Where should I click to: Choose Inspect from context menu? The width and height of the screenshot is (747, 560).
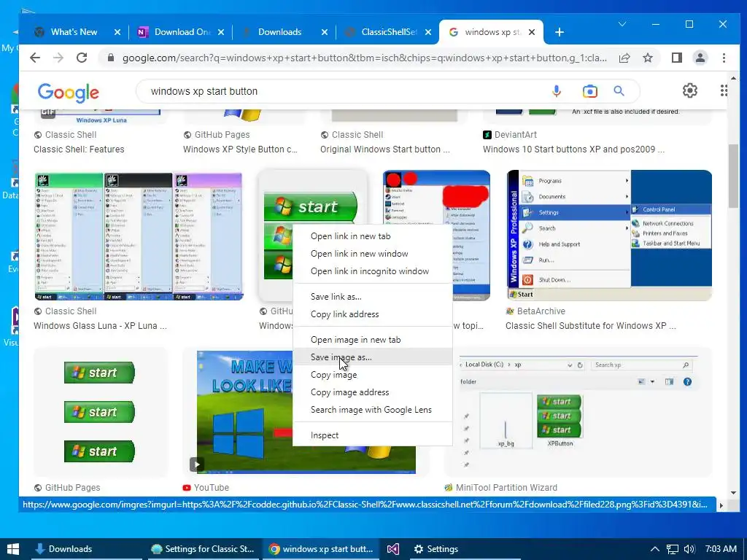(x=373, y=435)
